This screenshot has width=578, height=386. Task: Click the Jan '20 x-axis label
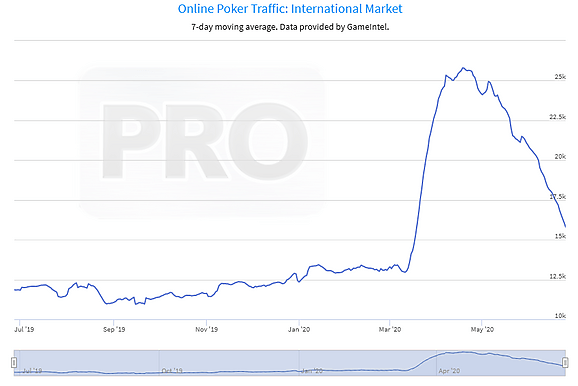click(x=299, y=329)
